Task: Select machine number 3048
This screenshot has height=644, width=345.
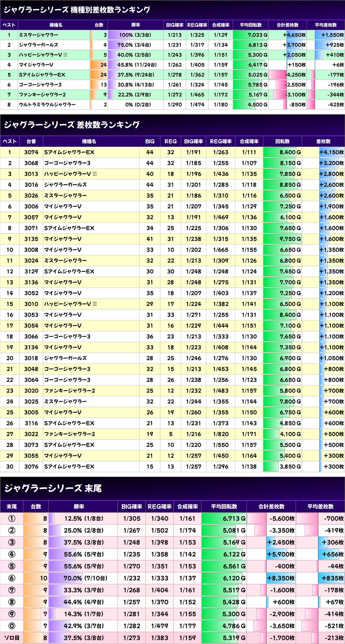Action: coord(31,369)
